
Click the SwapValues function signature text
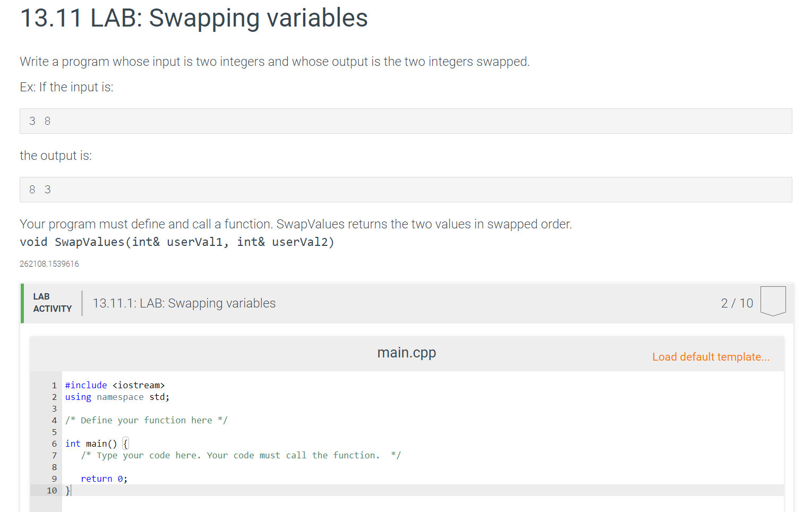pyautogui.click(x=177, y=242)
